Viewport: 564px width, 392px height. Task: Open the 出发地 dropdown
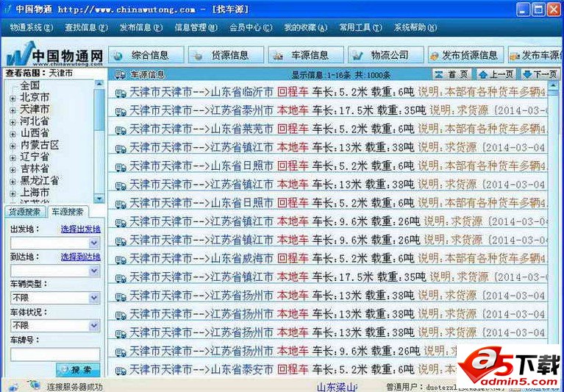click(94, 243)
